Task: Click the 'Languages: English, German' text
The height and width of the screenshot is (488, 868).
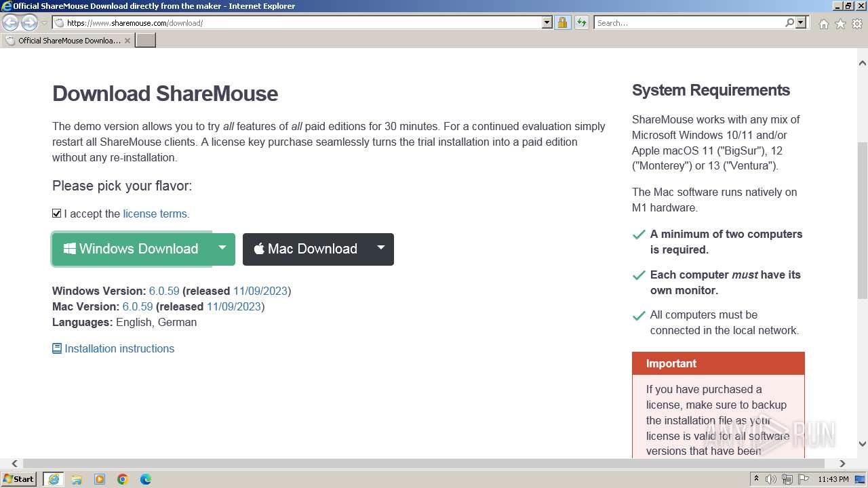Action: coord(125,322)
